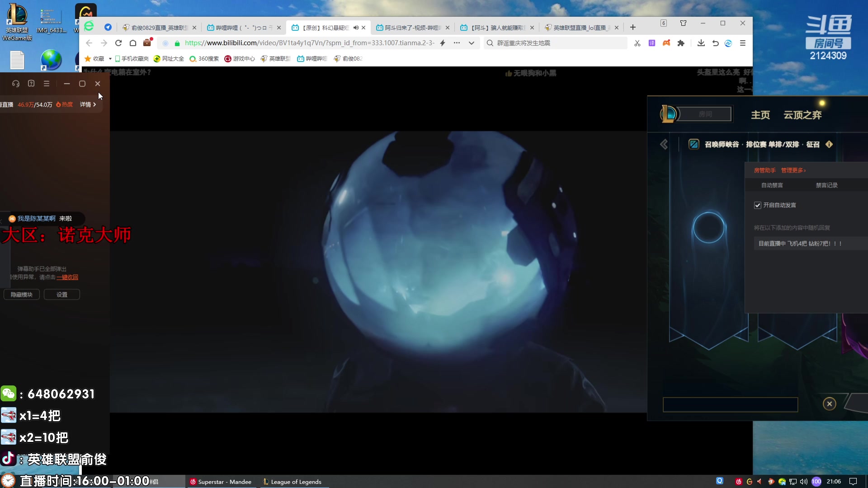Mute the playing 【原创】科幻悬疑 tab
The width and height of the screenshot is (868, 488).
(x=356, y=28)
